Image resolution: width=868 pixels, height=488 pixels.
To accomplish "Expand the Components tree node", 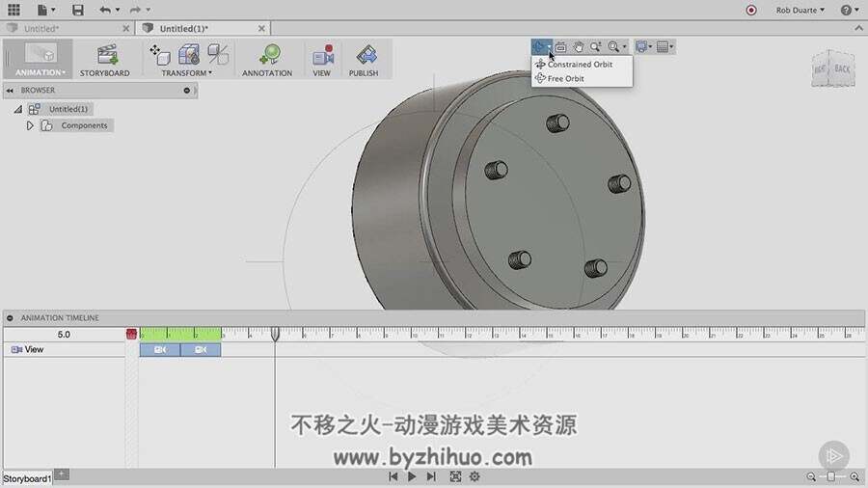I will tap(30, 126).
